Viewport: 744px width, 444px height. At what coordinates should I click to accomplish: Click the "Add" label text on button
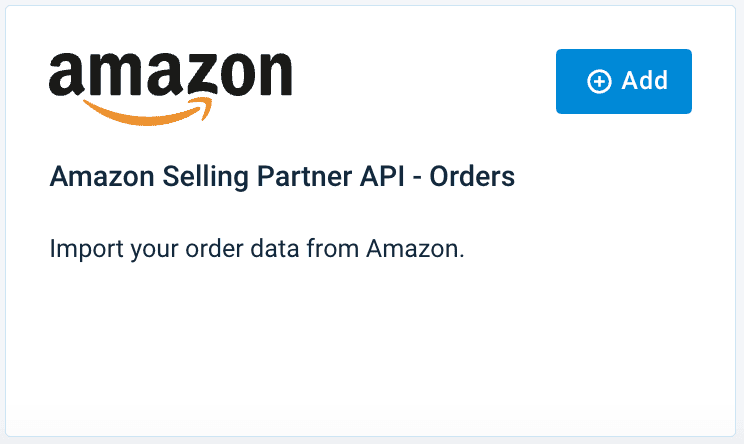pos(645,81)
